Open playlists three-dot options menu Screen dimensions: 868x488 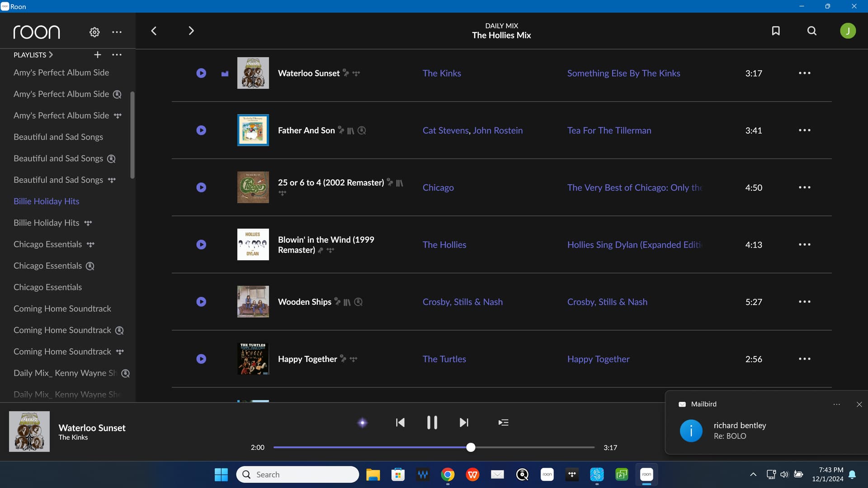pos(117,55)
